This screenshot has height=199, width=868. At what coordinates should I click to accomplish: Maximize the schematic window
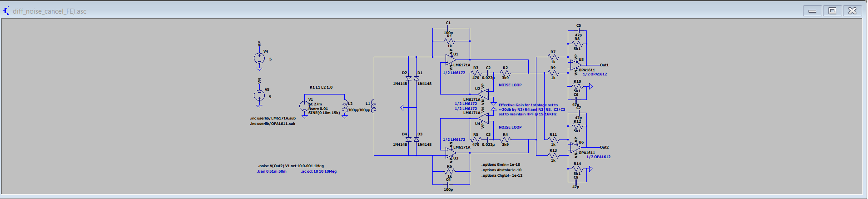832,11
